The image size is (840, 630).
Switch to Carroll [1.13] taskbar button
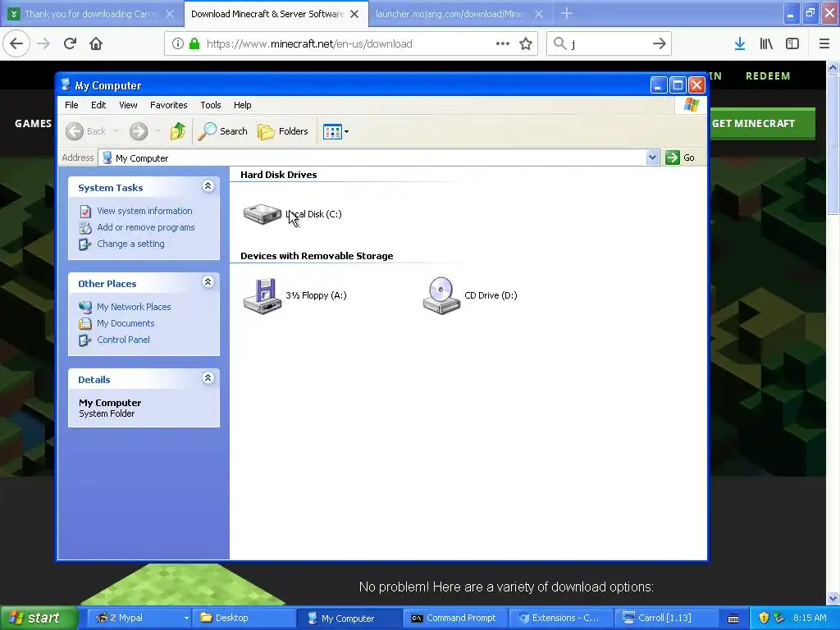[666, 618]
